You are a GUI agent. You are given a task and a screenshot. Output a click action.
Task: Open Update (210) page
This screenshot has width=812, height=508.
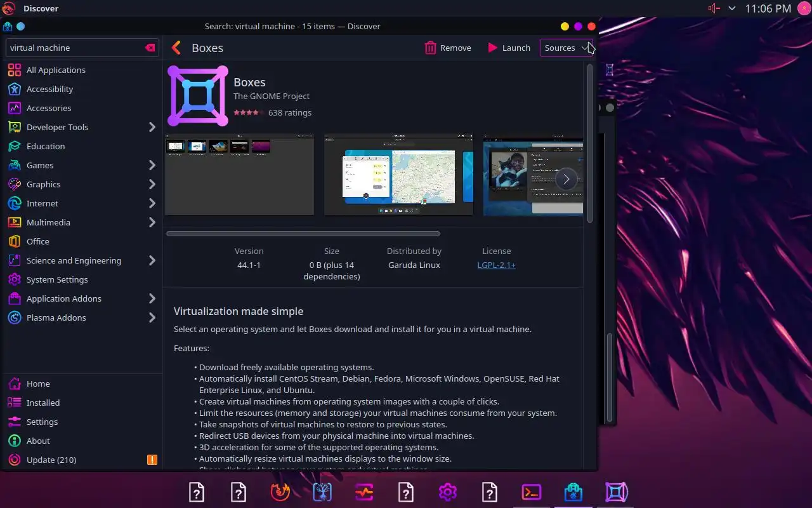(x=81, y=460)
